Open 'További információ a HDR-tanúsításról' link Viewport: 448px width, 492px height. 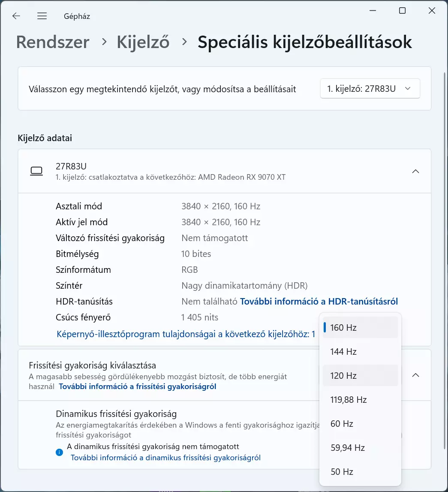(319, 302)
